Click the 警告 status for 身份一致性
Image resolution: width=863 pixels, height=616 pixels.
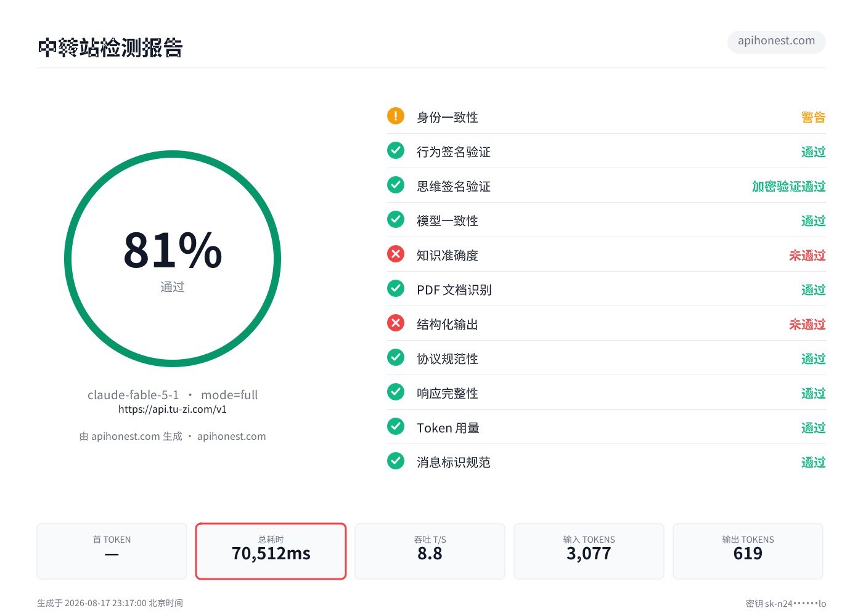coord(814,117)
